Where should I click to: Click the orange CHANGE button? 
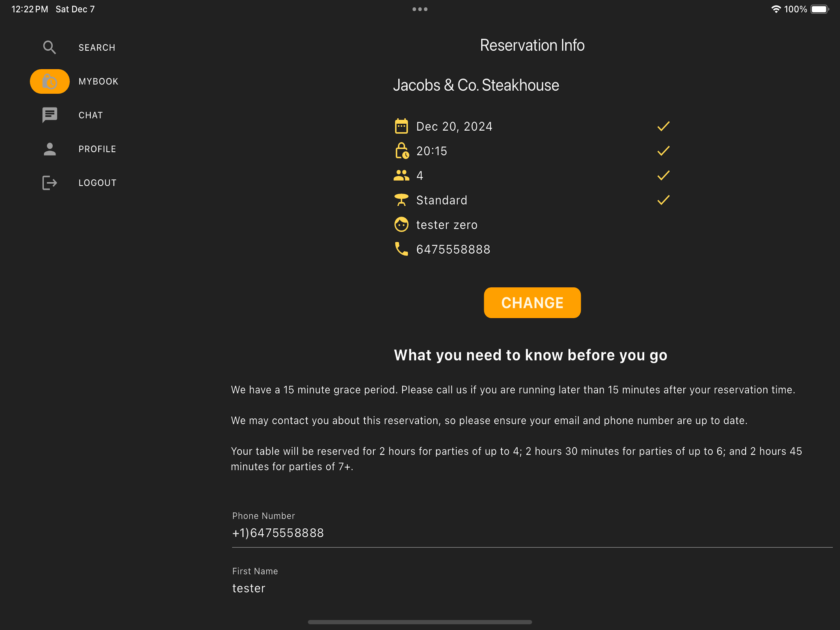(532, 303)
